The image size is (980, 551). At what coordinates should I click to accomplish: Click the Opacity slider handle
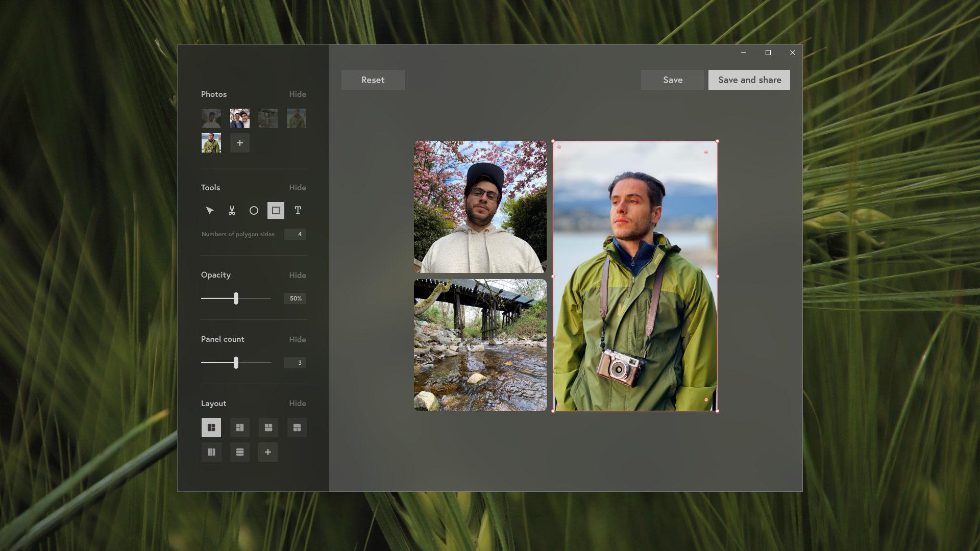click(x=236, y=298)
